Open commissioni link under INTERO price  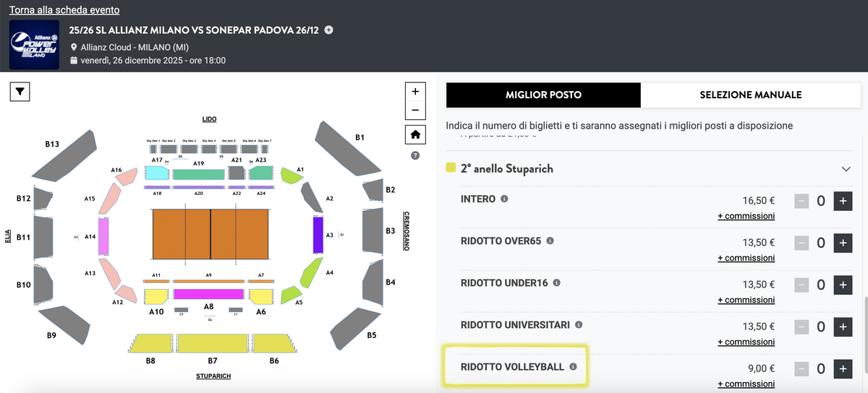746,216
